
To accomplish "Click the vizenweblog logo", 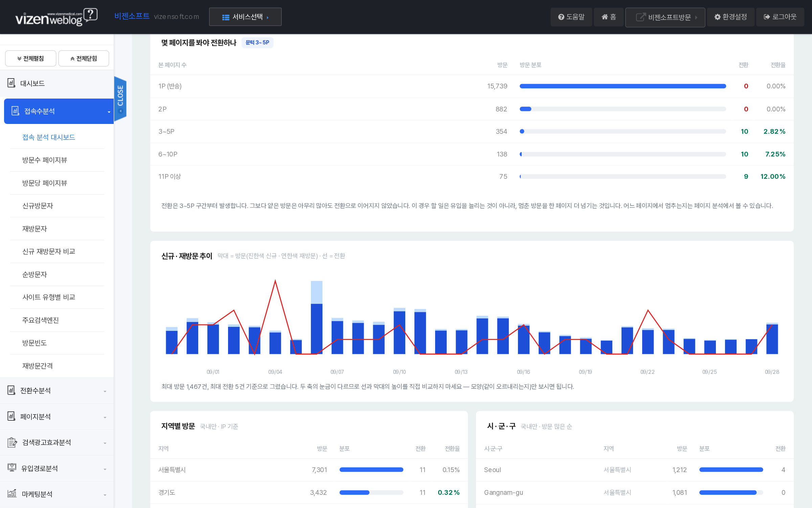I will tap(57, 17).
